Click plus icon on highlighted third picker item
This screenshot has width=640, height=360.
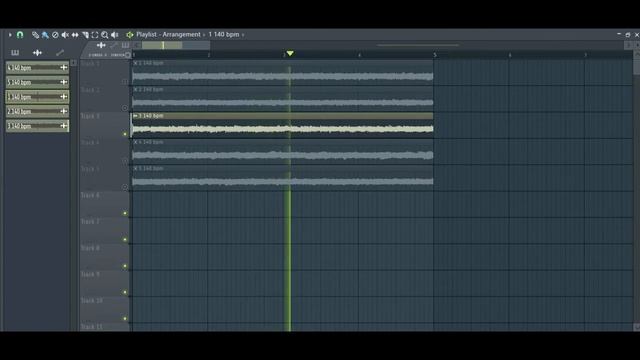[64, 96]
